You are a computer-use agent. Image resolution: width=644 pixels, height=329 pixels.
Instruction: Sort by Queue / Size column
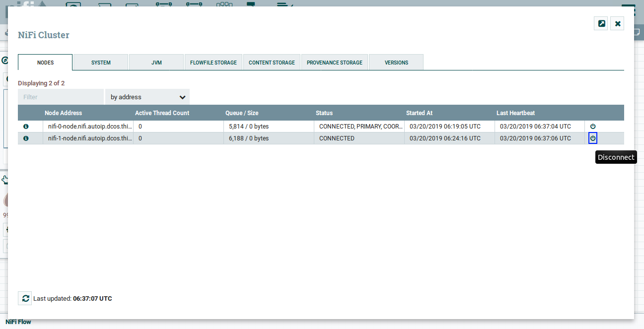click(242, 113)
